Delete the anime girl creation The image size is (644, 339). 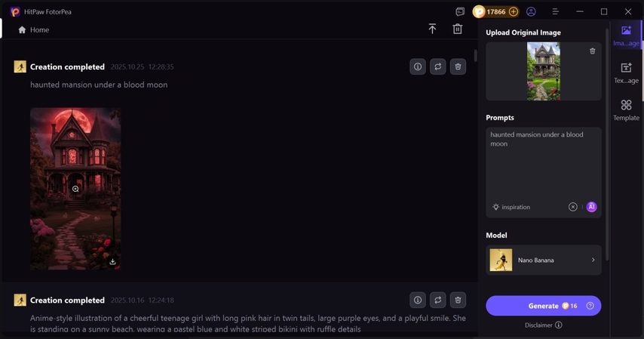pos(458,300)
